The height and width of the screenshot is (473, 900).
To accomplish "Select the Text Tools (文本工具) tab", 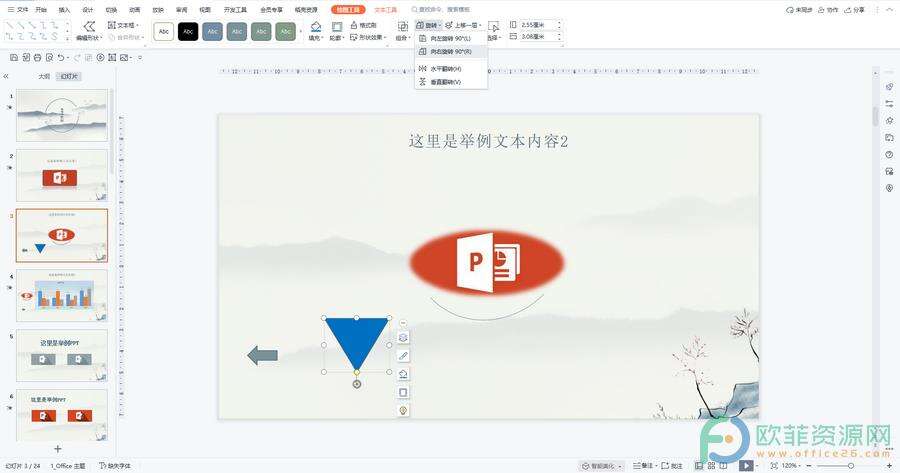I will [386, 10].
